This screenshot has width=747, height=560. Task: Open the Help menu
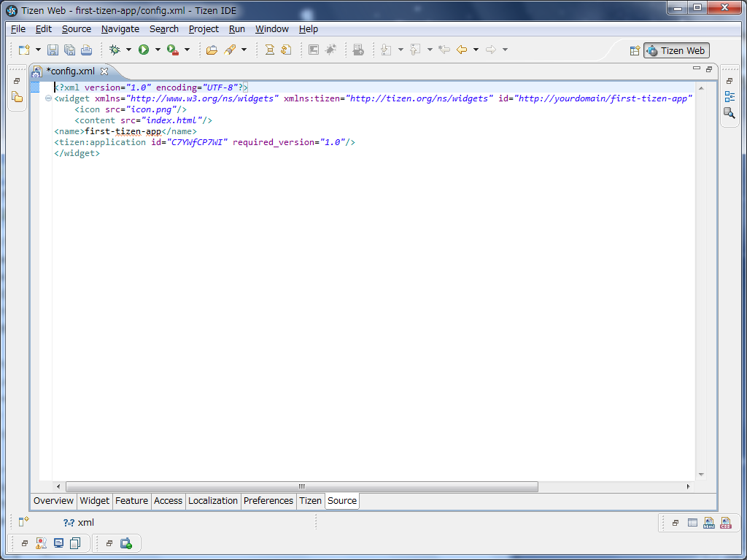[x=309, y=29]
